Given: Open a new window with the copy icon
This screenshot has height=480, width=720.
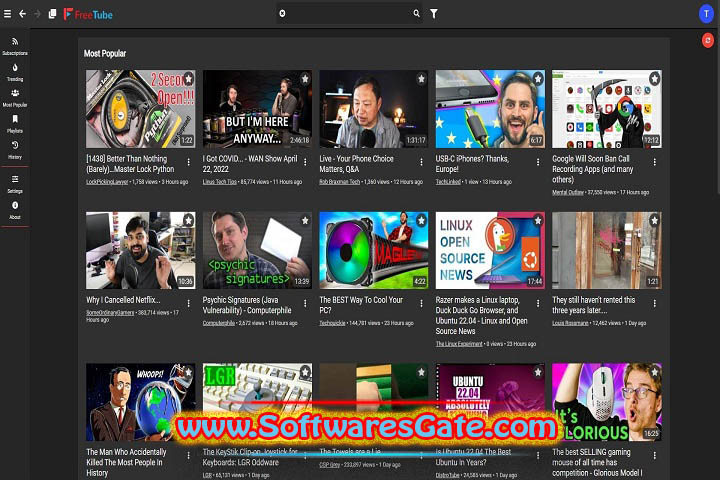Looking at the screenshot, I should coord(52,14).
